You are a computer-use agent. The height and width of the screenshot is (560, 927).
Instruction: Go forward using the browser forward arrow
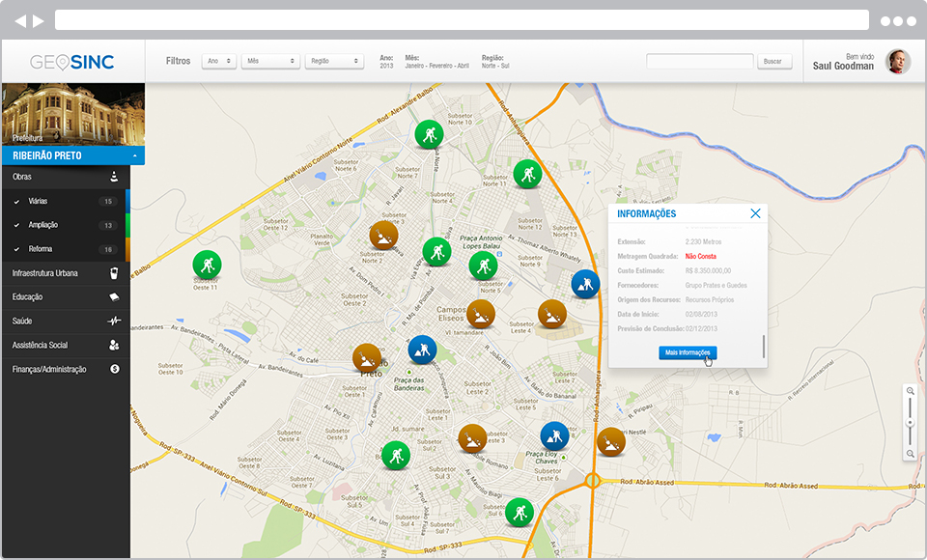[39, 21]
